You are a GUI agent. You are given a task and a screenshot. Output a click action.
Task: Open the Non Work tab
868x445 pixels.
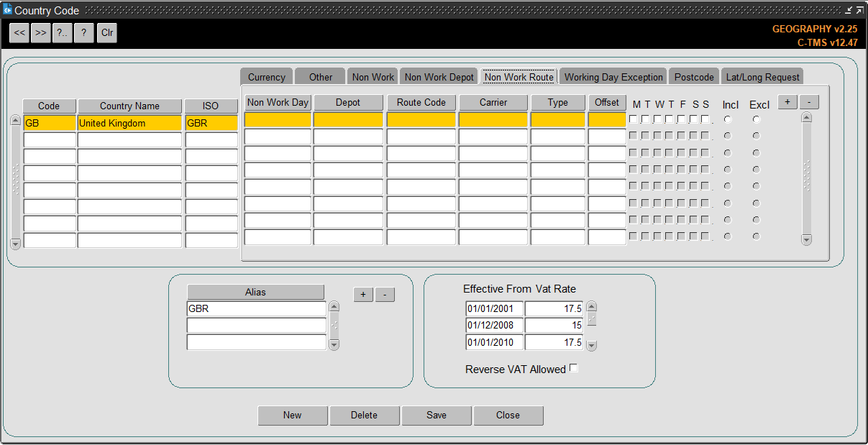373,77
